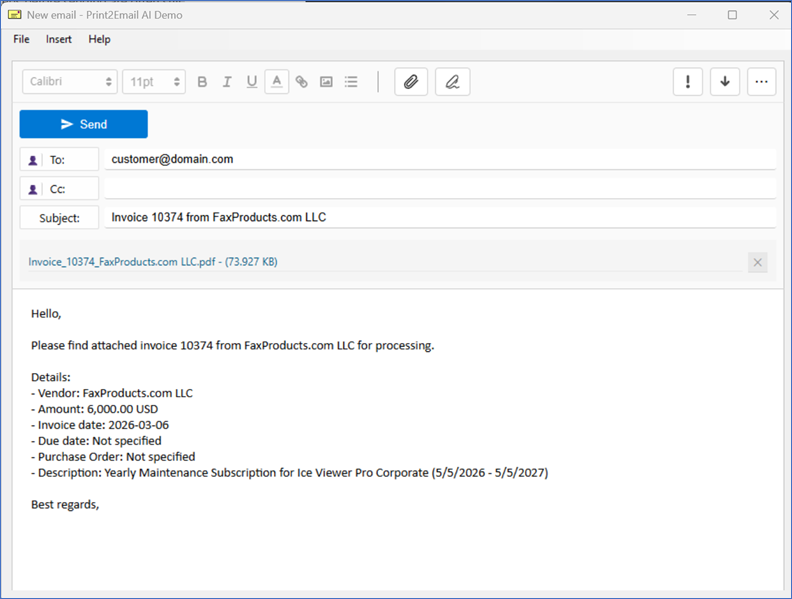Toggle bold formatting
Image resolution: width=792 pixels, height=599 pixels.
(202, 82)
